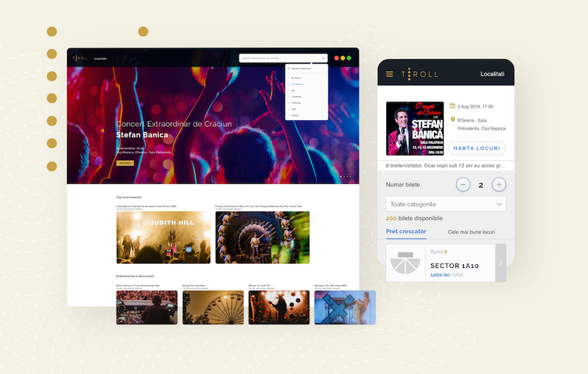Click the Rand 8 row label

coord(438,252)
